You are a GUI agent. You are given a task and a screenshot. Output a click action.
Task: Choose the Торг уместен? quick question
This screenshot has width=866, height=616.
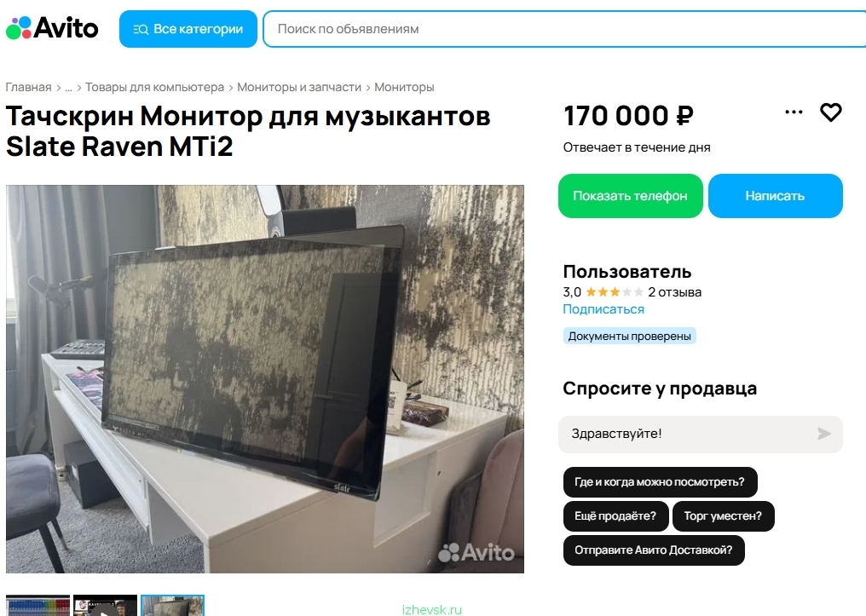pos(723,516)
